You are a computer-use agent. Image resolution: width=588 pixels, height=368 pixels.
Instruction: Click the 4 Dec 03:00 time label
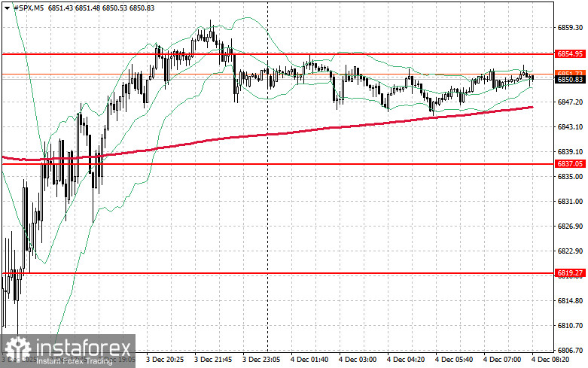click(x=358, y=360)
